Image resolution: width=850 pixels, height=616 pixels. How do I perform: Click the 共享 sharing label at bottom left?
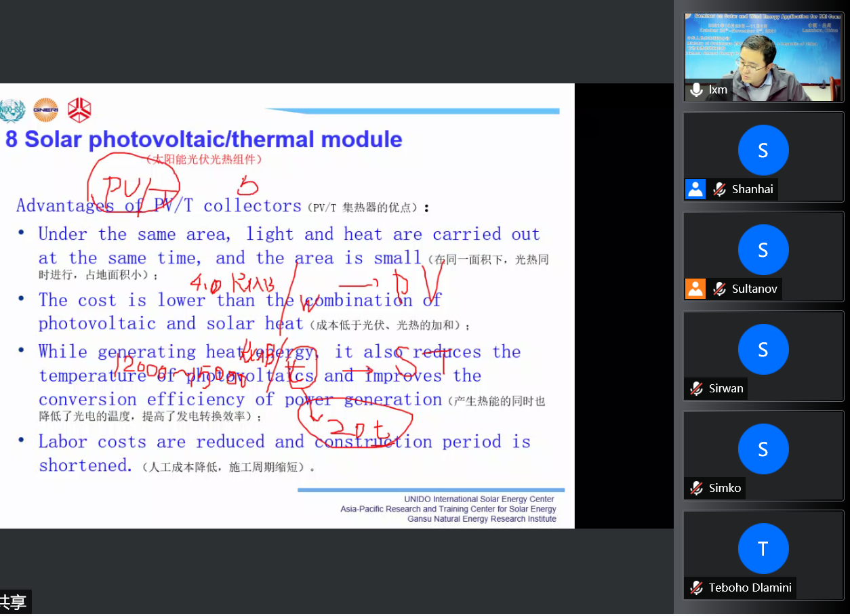(13, 602)
